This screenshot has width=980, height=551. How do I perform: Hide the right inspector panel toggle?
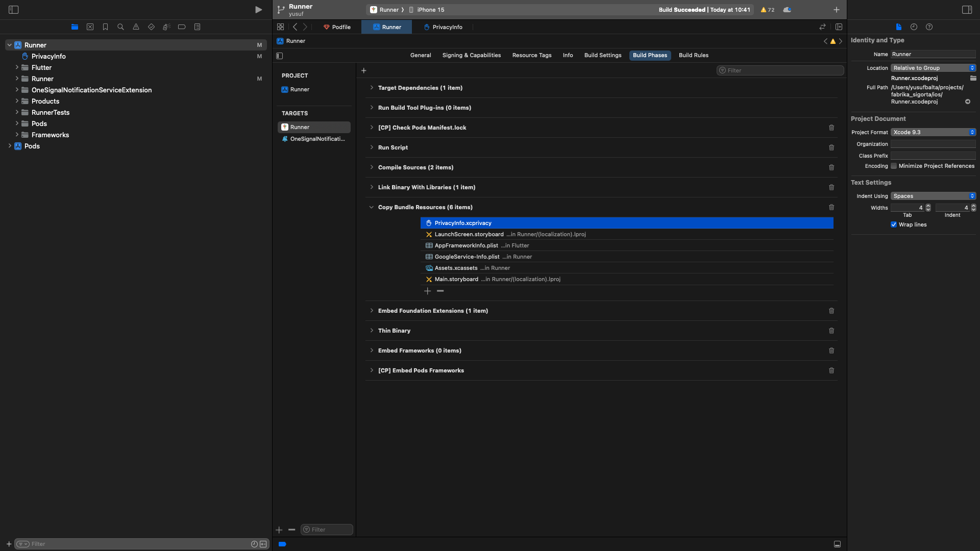click(x=967, y=10)
